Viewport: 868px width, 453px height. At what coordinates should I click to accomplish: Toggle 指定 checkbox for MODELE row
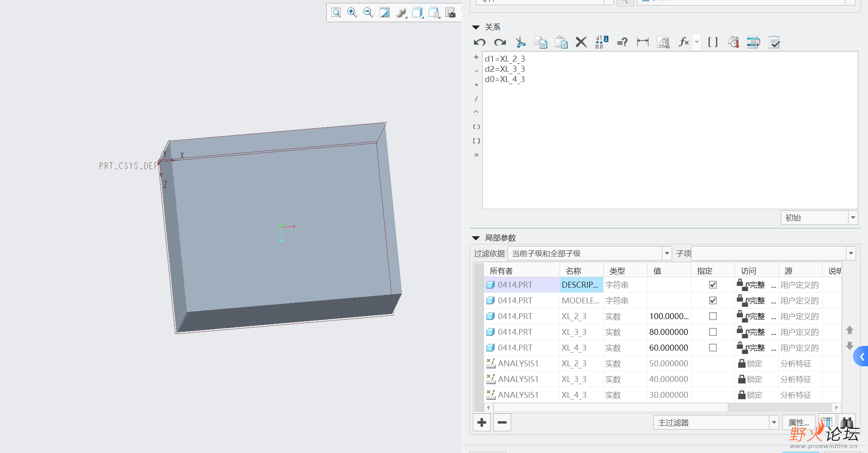pos(713,300)
